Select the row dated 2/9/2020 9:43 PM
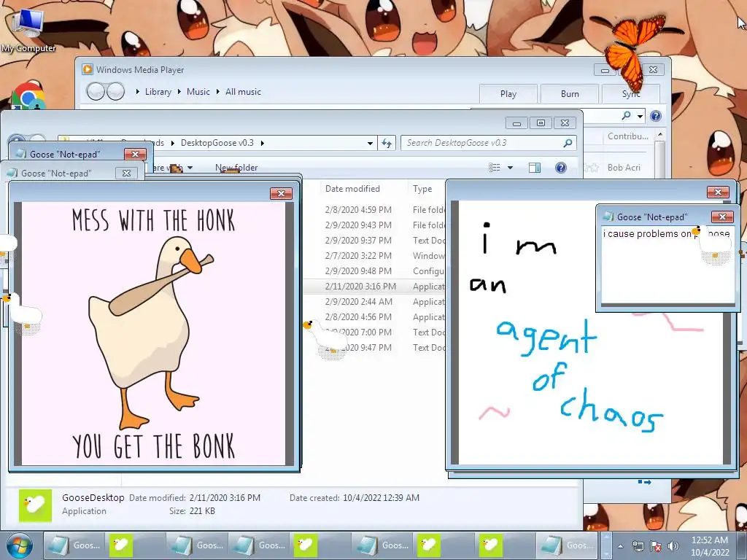747x560 pixels. [374, 225]
